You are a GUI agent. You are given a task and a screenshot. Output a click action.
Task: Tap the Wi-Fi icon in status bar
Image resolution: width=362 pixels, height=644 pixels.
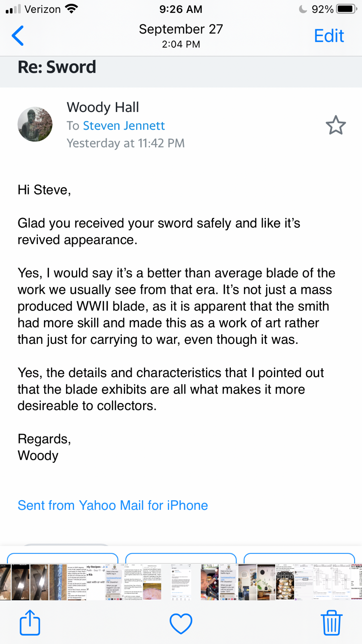(x=72, y=9)
